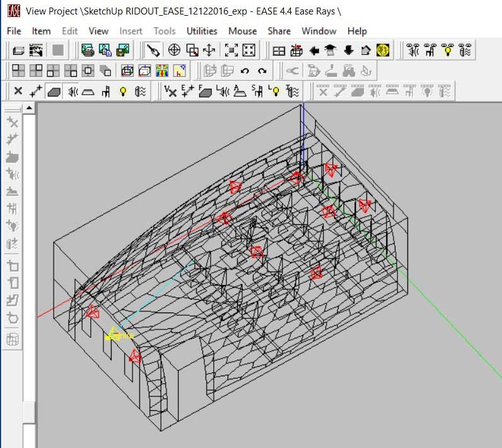
Task: Click the top-left quadrant window layout icon
Action: 18,71
